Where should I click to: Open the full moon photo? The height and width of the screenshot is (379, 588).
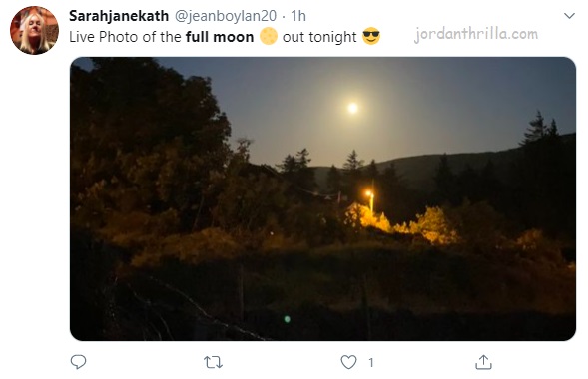click(322, 198)
